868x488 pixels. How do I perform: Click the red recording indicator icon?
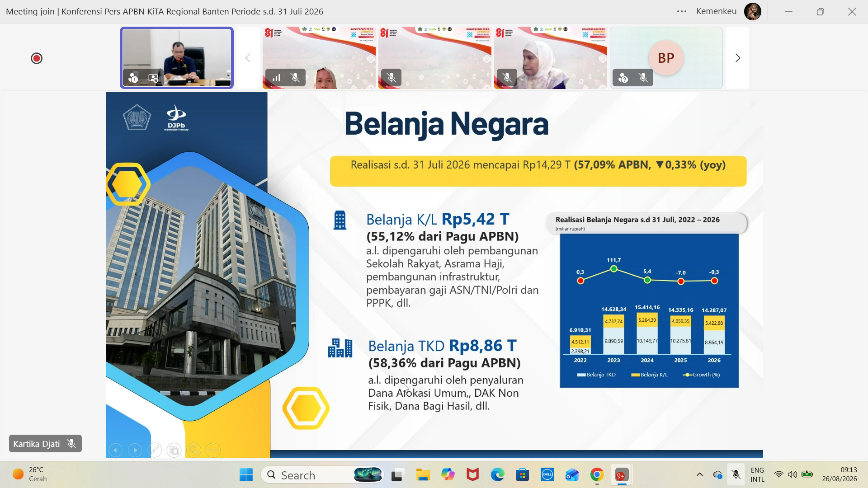point(37,58)
